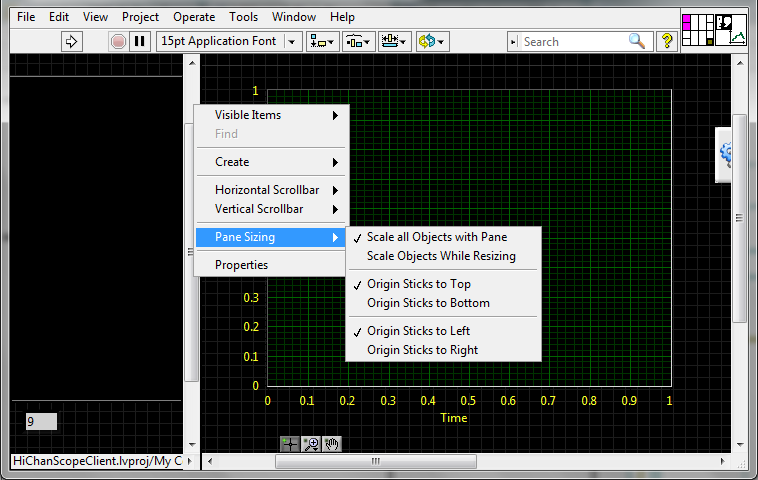Screen dimensions: 758x480
Task: Select the graph pan hand tool
Action: [x=332, y=444]
